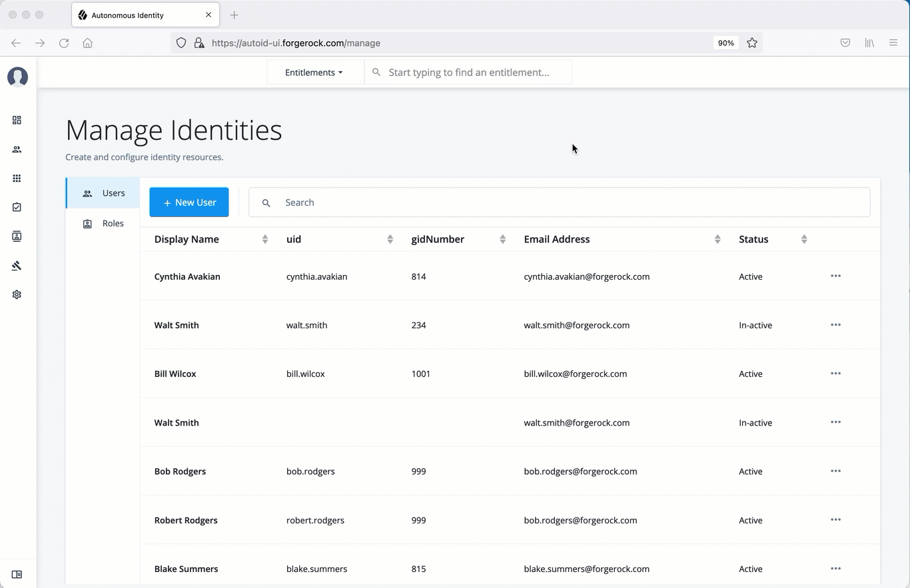910x588 pixels.
Task: Bookmark this page with the star icon
Action: 752,43
